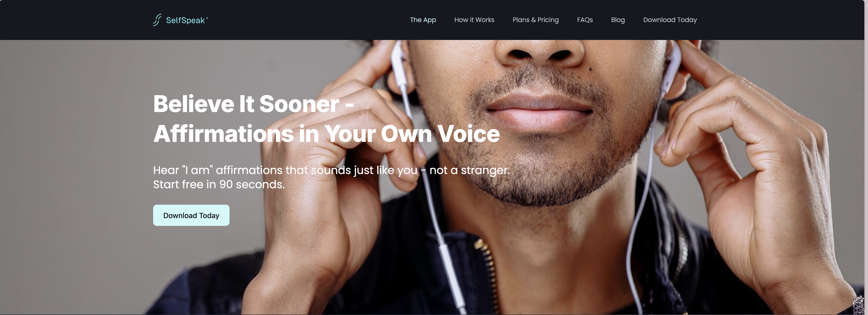This screenshot has width=868, height=315.
Task: Select FAQs from top navigation
Action: (585, 20)
